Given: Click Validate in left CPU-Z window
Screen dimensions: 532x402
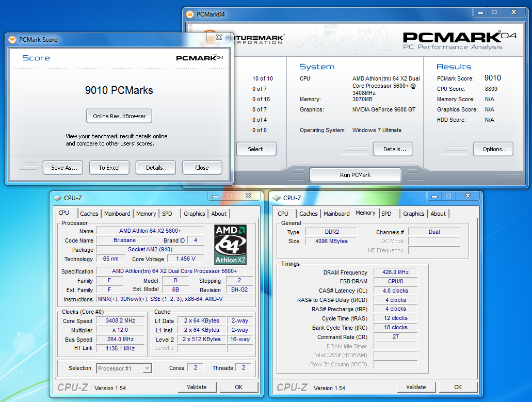Looking at the screenshot, I should (x=197, y=387).
